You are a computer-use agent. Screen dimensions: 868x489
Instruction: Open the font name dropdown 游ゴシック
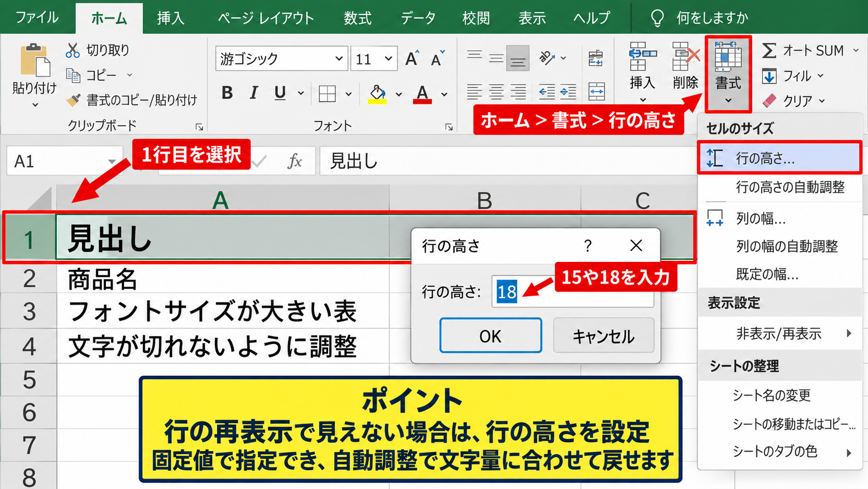[338, 58]
